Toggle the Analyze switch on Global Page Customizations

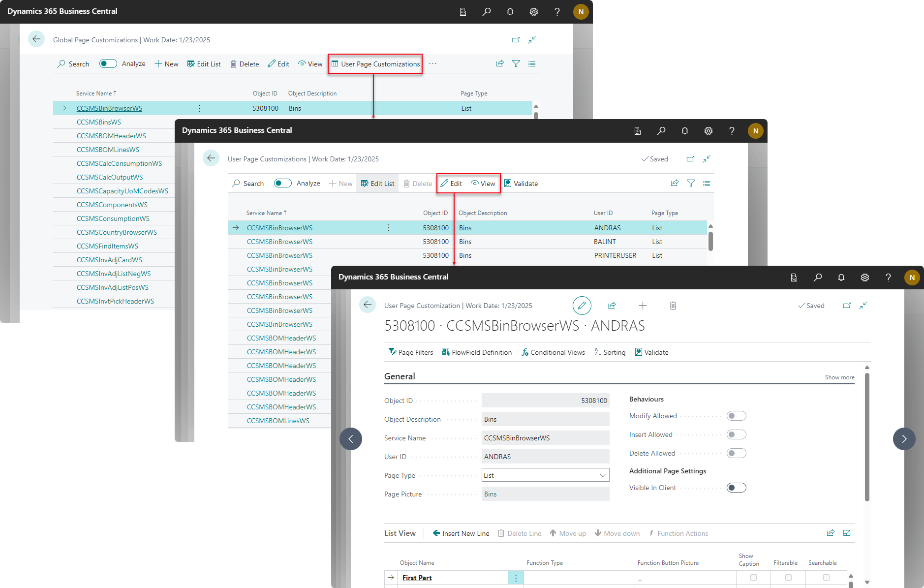coord(108,63)
